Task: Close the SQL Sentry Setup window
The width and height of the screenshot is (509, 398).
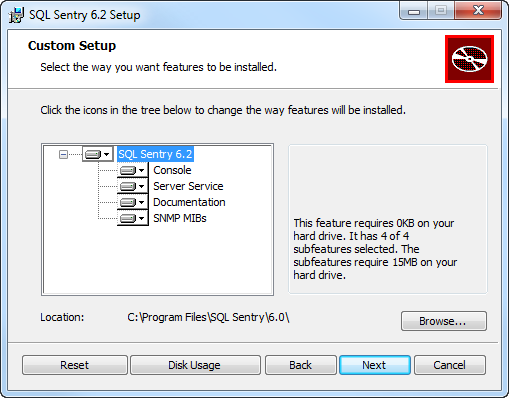Action: [x=478, y=11]
